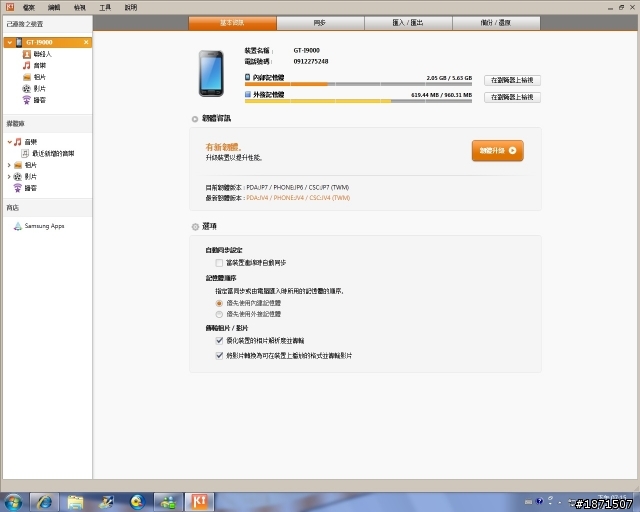Click the blue help icon in system tray
This screenshot has width=640, height=512.
coord(540,501)
